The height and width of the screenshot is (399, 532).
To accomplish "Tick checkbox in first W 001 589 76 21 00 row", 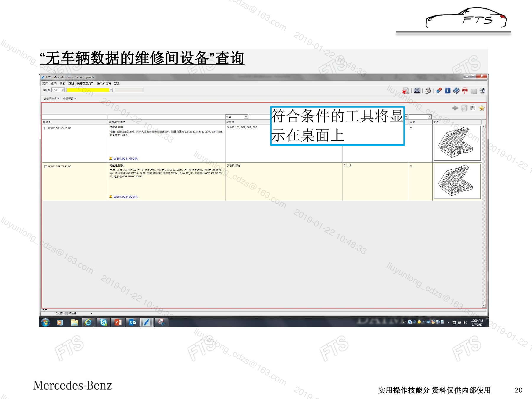I will click(46, 128).
